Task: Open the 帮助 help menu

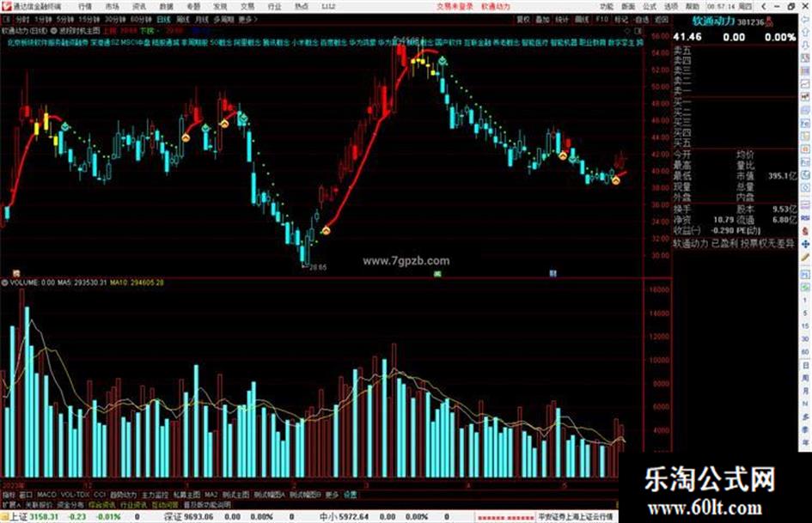Action: (x=693, y=7)
